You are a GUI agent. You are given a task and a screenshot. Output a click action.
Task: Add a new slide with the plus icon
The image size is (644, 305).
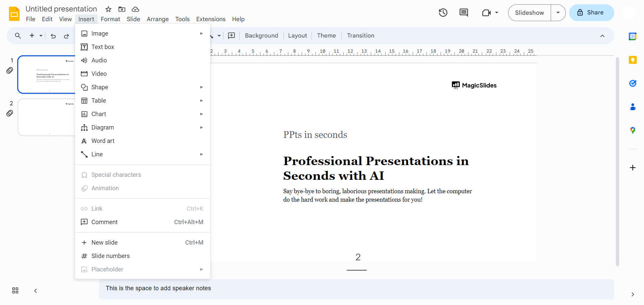click(32, 36)
